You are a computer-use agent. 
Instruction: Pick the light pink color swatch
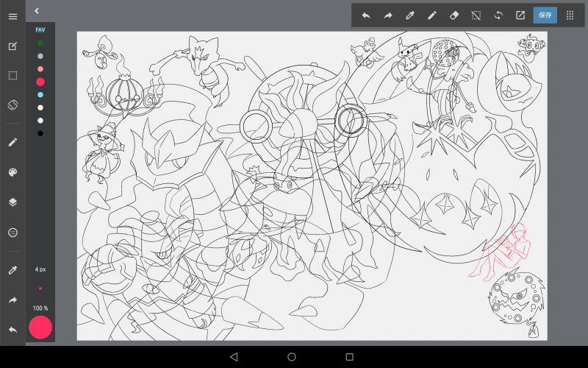click(40, 69)
